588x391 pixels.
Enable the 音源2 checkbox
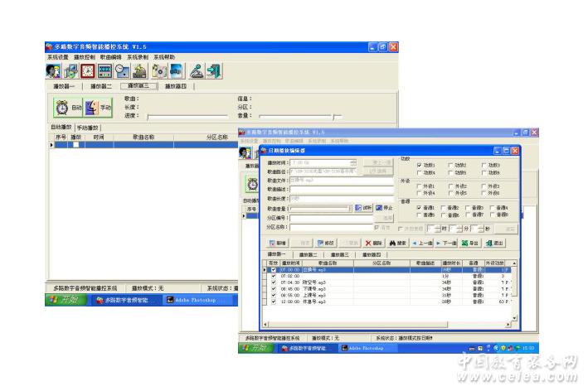click(x=443, y=208)
